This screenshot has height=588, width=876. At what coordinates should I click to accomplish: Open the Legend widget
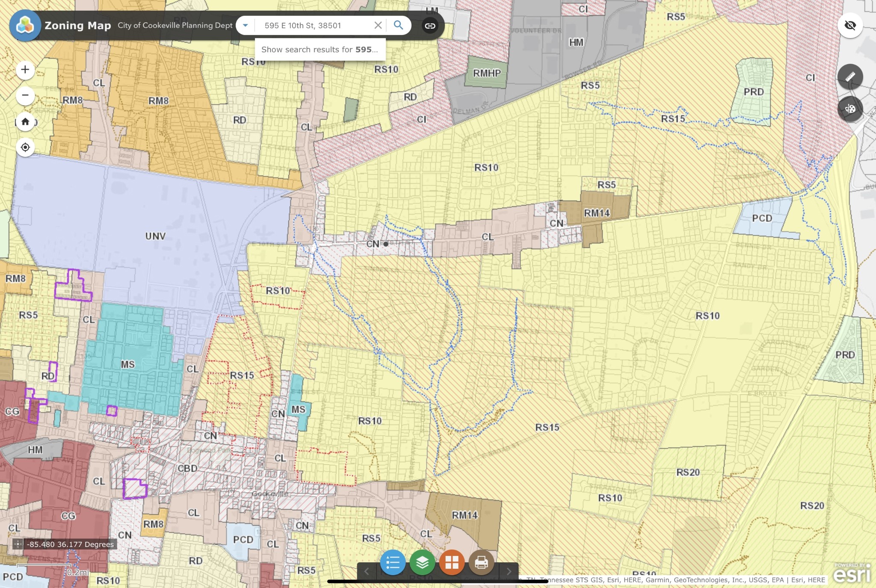(x=393, y=562)
